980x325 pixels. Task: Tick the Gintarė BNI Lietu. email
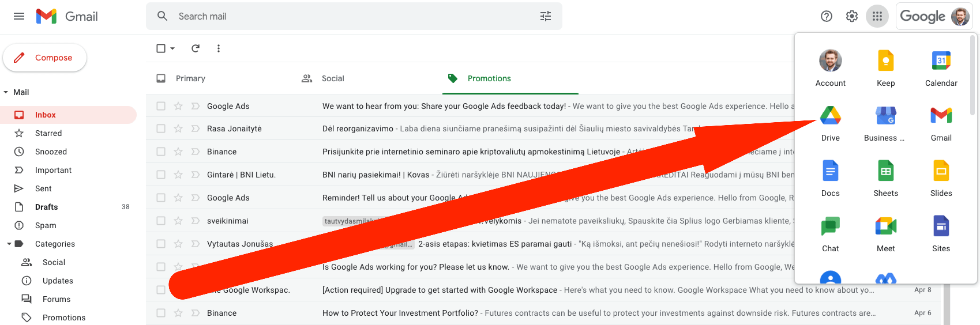pos(161,175)
